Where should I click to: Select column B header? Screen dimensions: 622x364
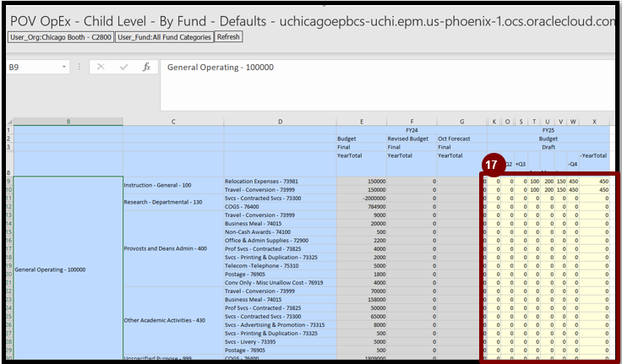point(68,122)
